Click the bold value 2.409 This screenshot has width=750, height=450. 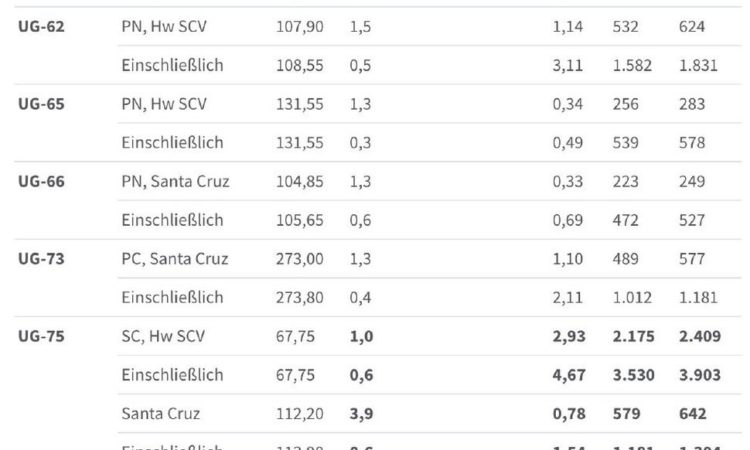[x=700, y=336]
